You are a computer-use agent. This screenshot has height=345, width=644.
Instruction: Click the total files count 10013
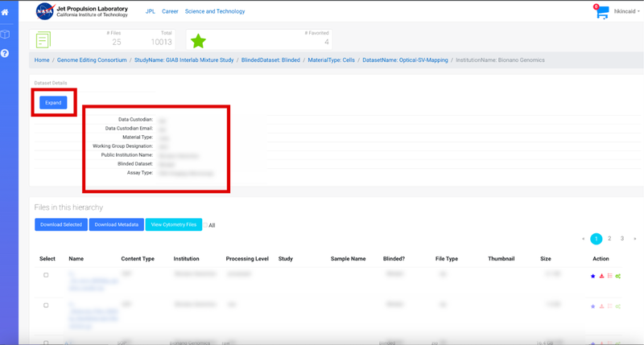point(162,42)
